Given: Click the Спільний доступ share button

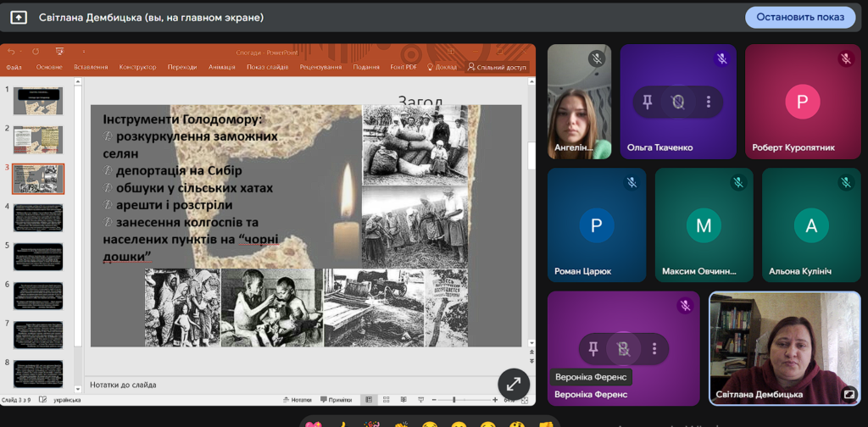Looking at the screenshot, I should tap(497, 67).
